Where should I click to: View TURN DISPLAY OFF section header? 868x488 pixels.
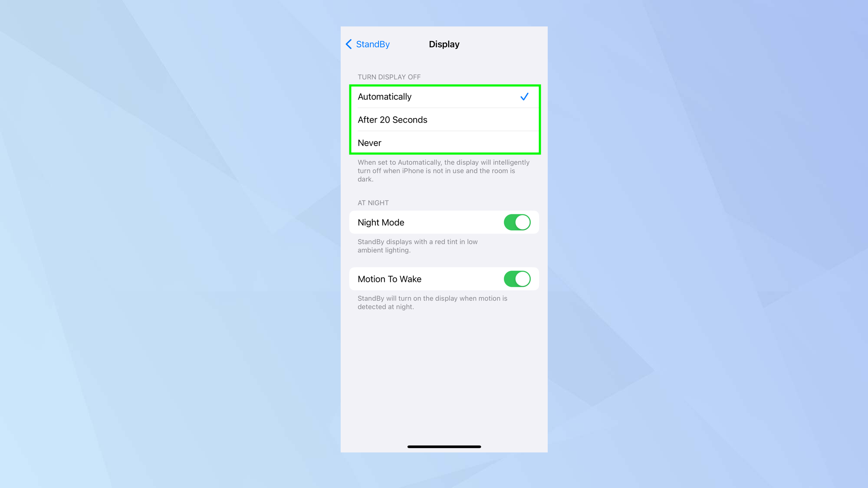coord(389,76)
